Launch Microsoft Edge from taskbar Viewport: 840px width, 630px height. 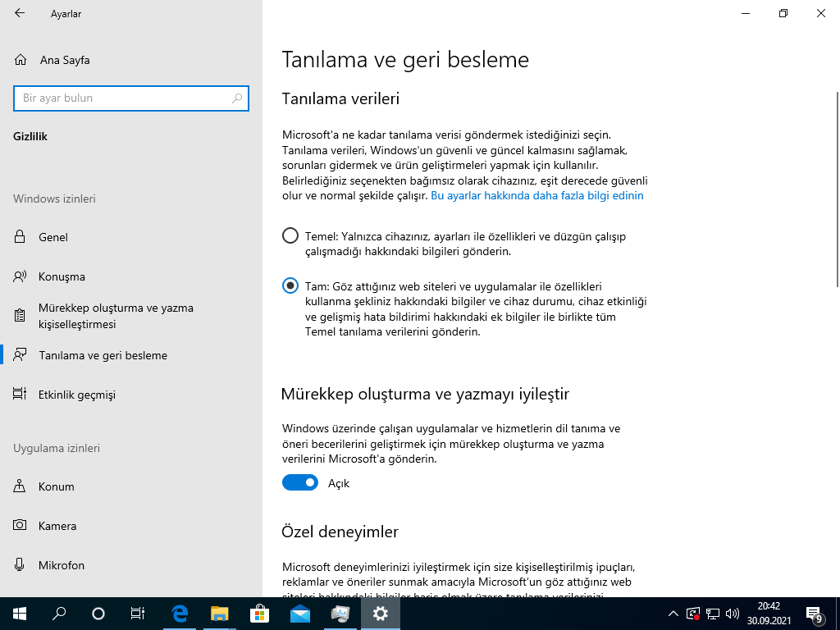tap(180, 614)
